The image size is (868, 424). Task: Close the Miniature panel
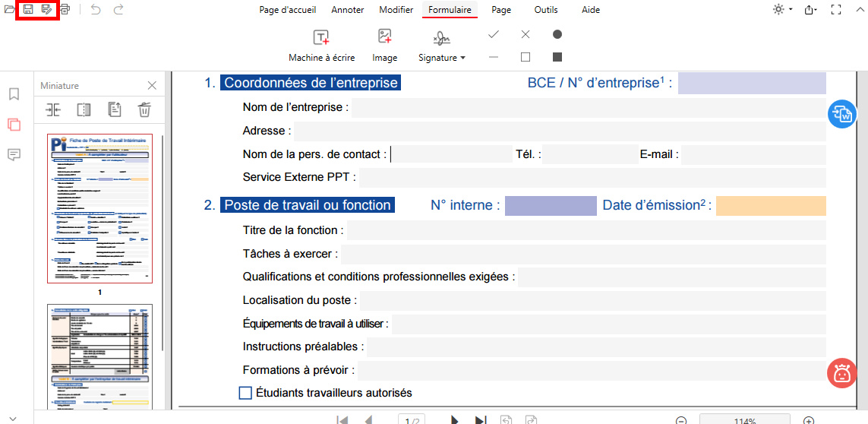(x=152, y=85)
